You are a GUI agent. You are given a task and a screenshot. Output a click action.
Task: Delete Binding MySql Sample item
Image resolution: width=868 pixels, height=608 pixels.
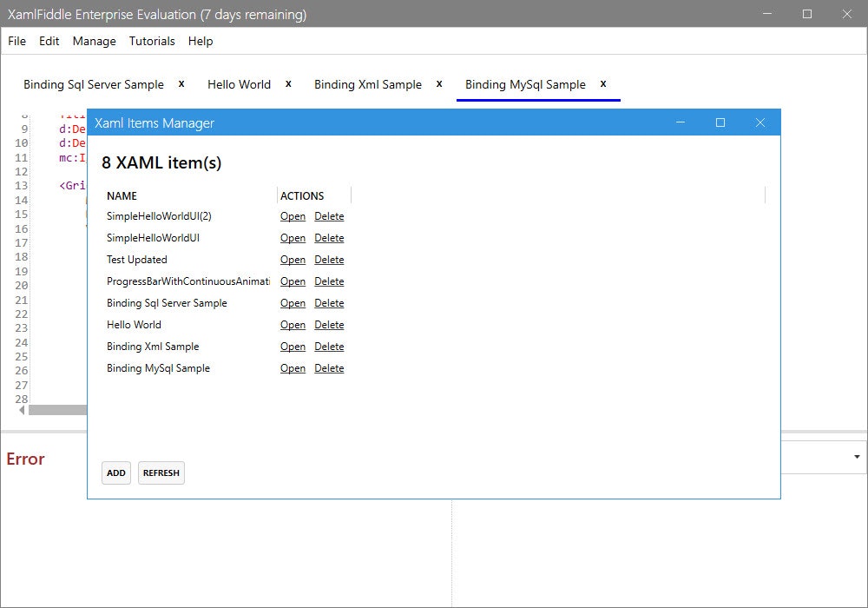[x=329, y=368]
